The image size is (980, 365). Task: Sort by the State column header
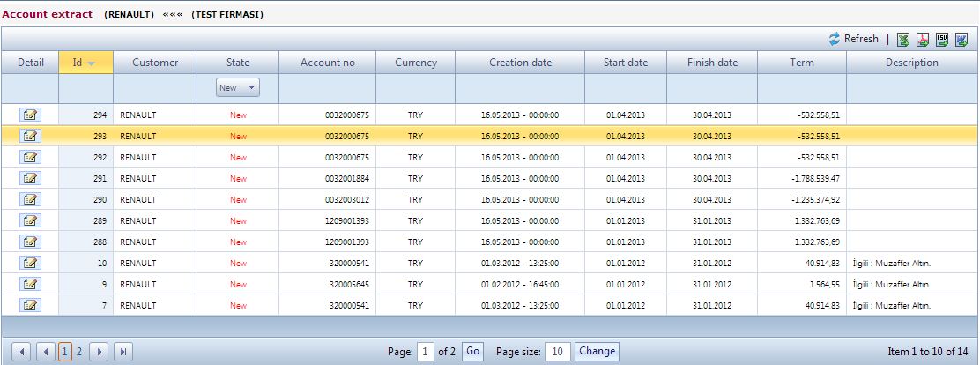click(x=237, y=63)
